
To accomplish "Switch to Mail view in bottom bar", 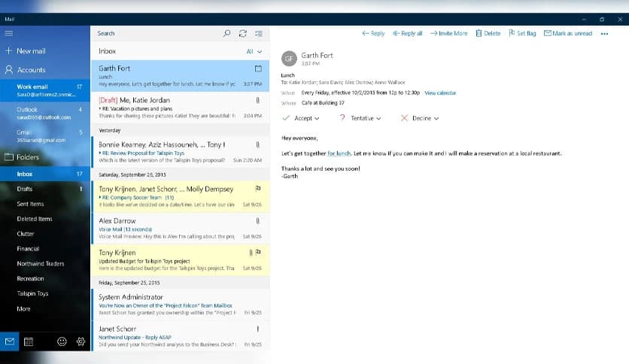I will [10, 341].
